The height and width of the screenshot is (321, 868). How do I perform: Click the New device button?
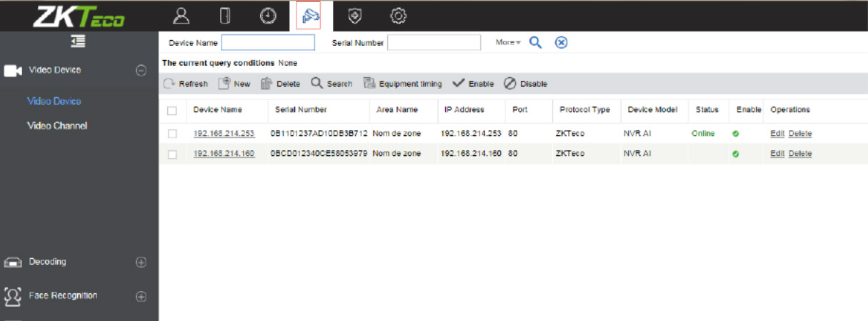click(234, 84)
